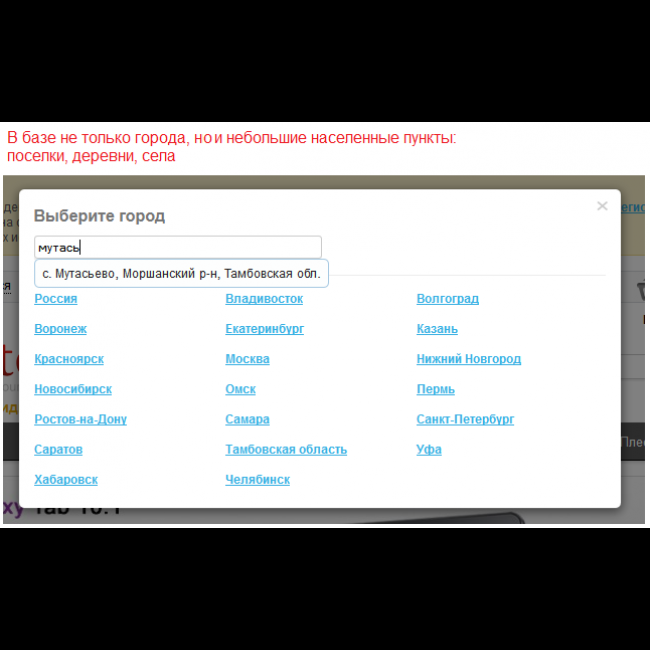
Task: Pick Волгоград from the city list
Action: point(447,299)
